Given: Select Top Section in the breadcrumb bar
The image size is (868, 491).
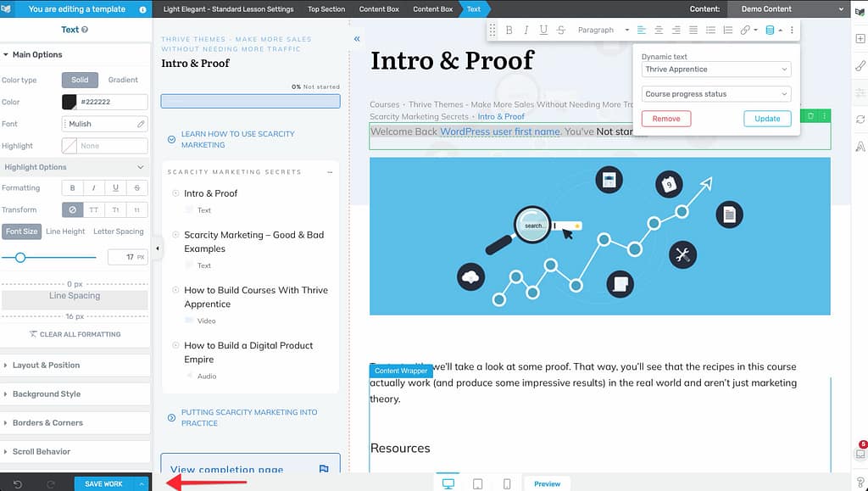Looking at the screenshot, I should (326, 9).
